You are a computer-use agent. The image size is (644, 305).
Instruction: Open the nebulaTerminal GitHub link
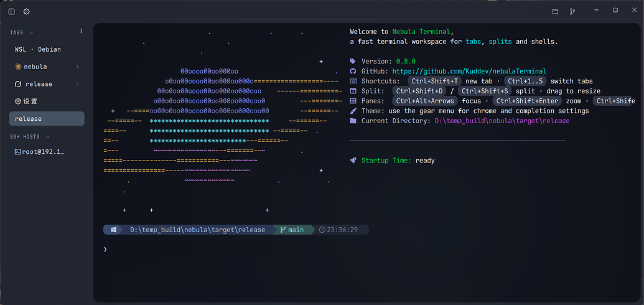[469, 71]
